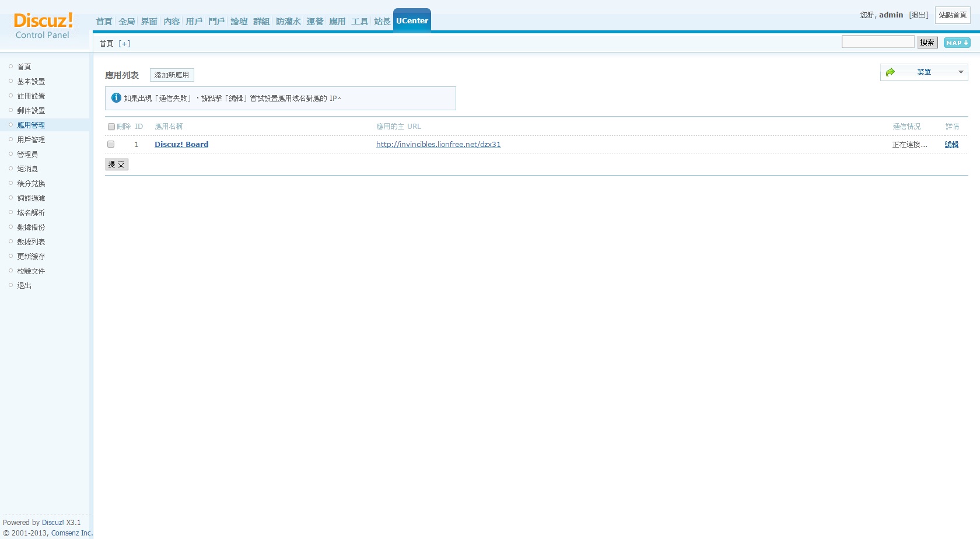
Task: Click 首頁 in the breadcrumb bar
Action: (x=107, y=44)
